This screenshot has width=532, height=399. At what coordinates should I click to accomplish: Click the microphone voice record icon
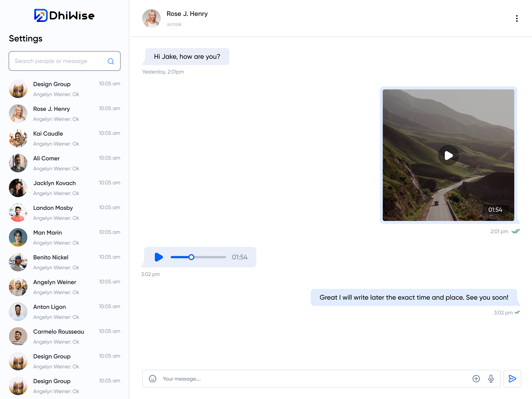491,379
